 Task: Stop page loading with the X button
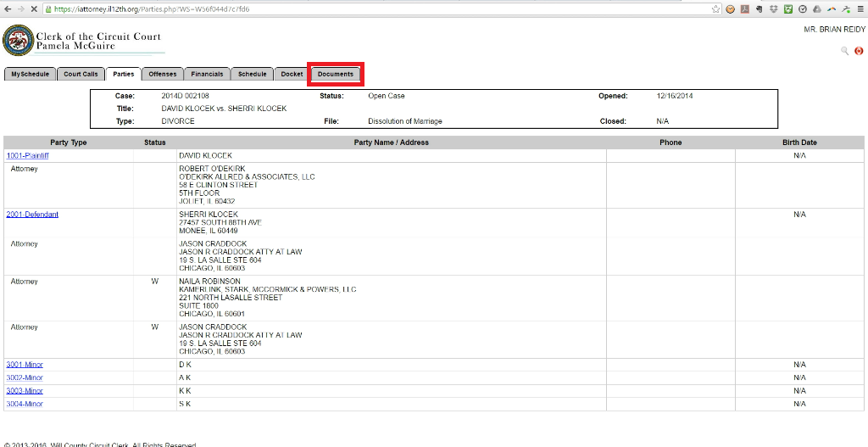[x=32, y=8]
